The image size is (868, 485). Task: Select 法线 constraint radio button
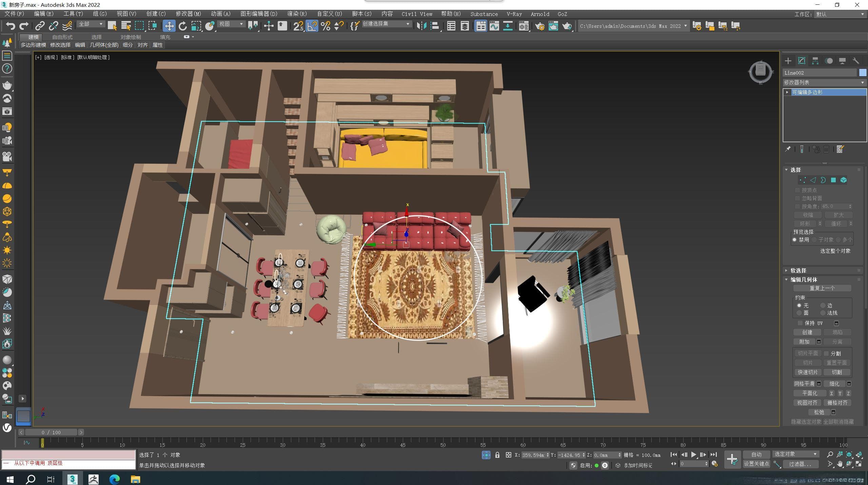point(823,313)
